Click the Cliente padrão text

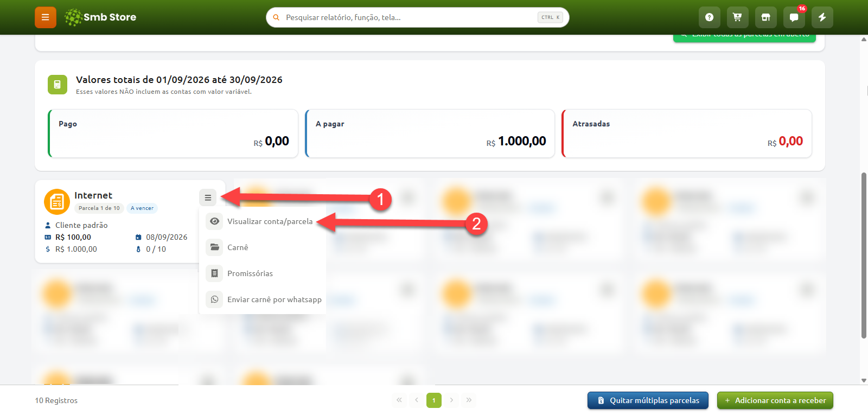pyautogui.click(x=81, y=225)
